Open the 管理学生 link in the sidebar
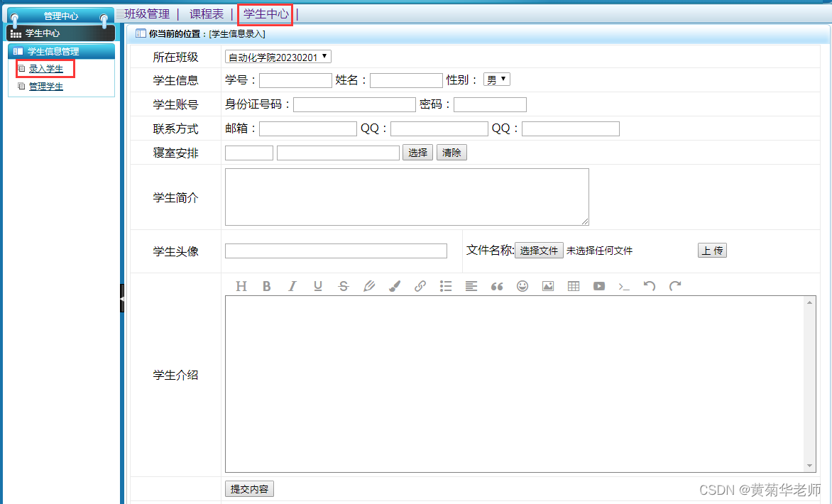 45,86
